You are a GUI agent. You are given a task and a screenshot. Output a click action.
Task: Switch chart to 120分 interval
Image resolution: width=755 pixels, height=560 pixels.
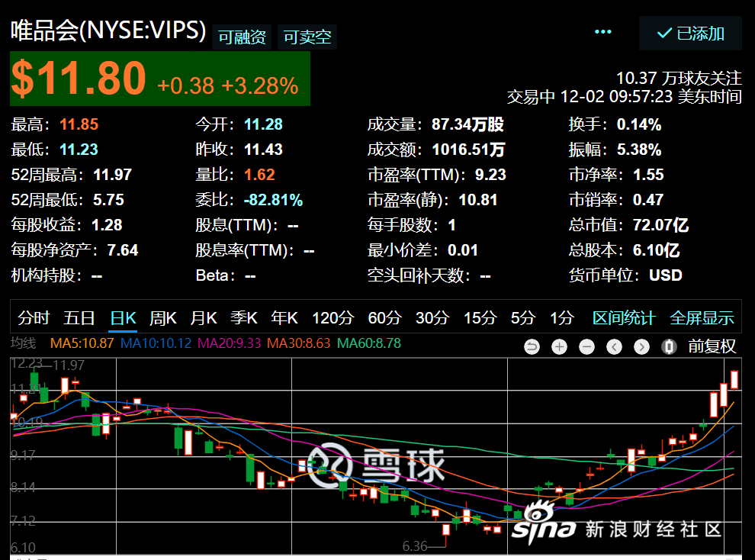click(333, 318)
